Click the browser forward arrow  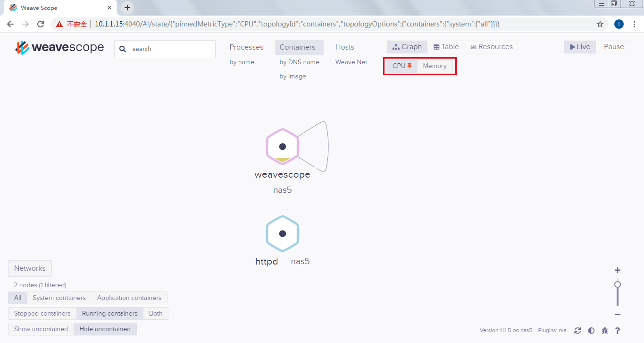(25, 24)
